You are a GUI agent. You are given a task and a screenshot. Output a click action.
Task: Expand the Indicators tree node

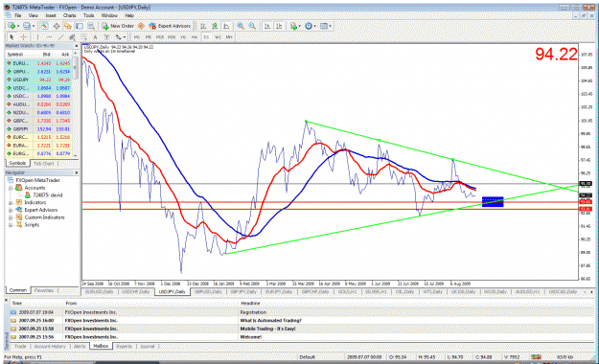click(x=11, y=203)
